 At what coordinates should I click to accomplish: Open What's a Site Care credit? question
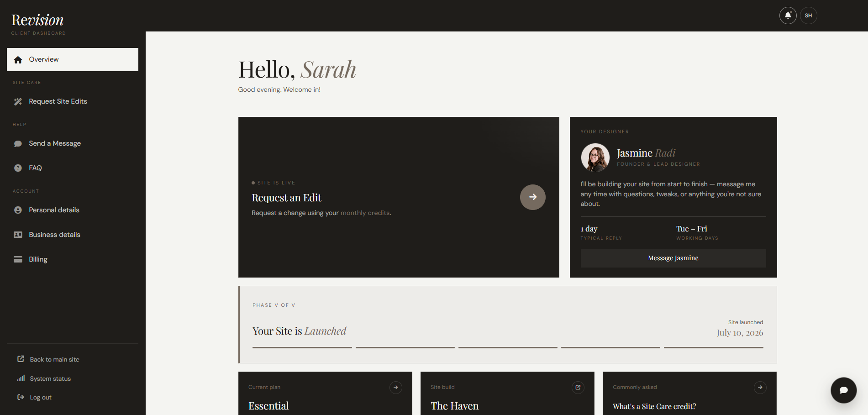point(654,406)
